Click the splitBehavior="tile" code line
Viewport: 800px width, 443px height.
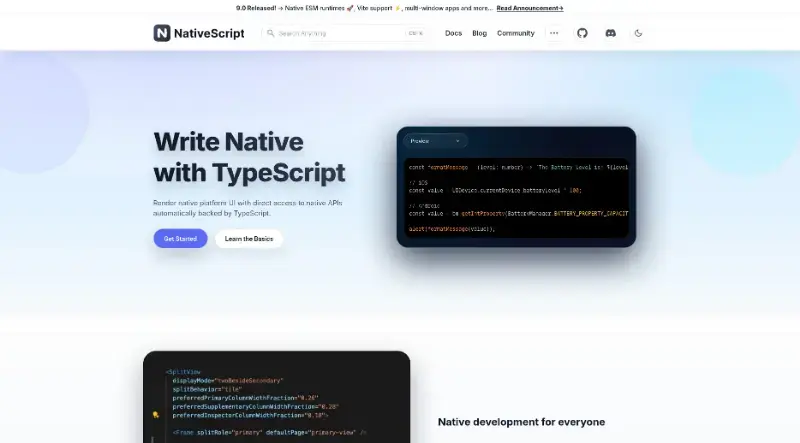(x=207, y=389)
